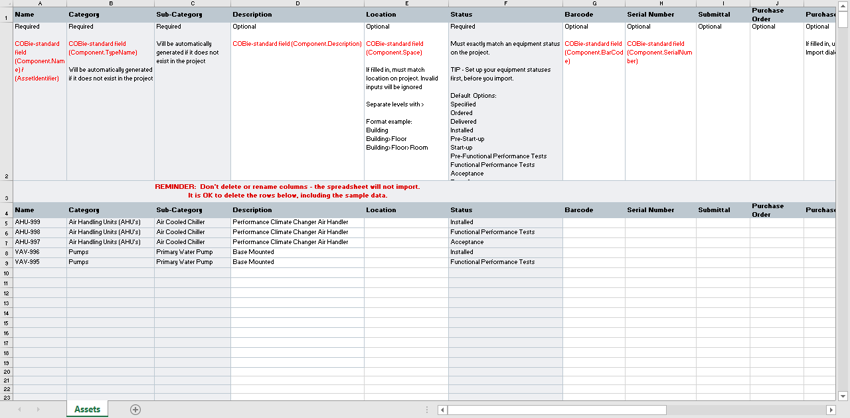The height and width of the screenshot is (418, 850).
Task: Select Functional Performance Tests status for VAV-995
Action: tap(505, 262)
